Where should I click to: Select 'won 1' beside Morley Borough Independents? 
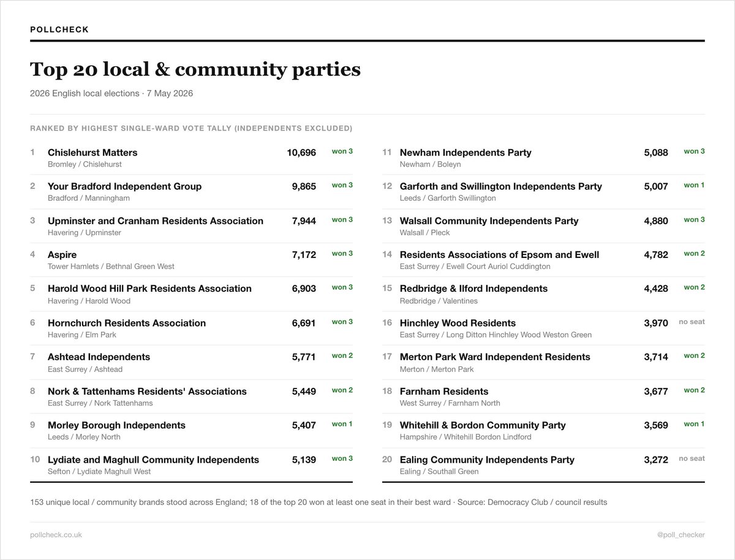pos(342,424)
